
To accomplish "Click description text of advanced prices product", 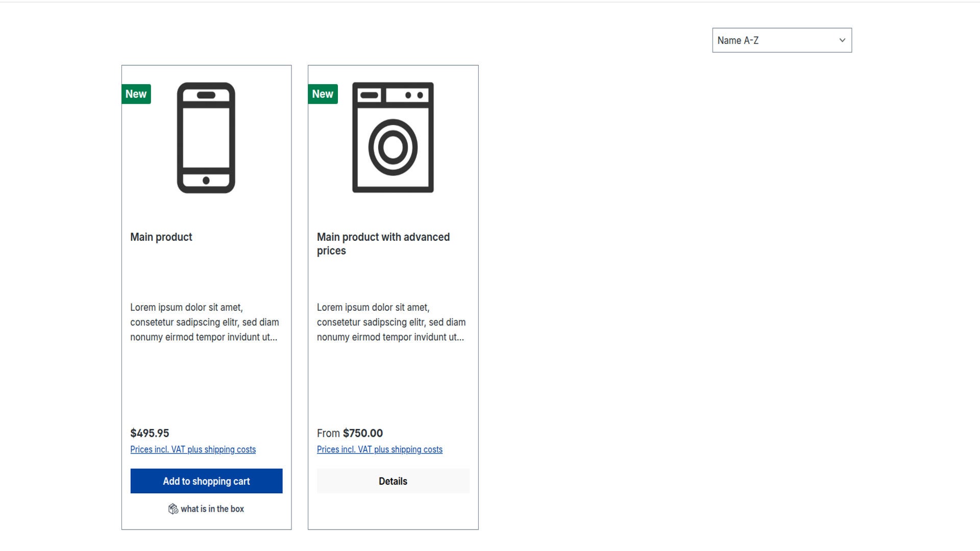I will pyautogui.click(x=391, y=322).
